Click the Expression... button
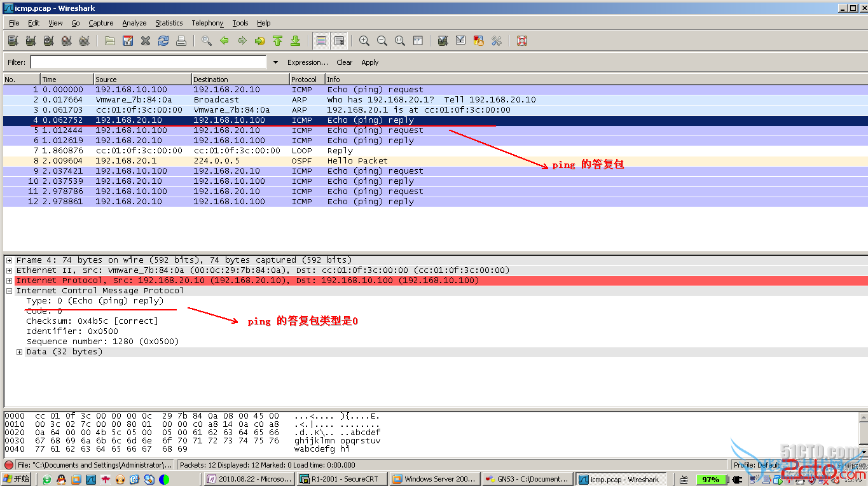The height and width of the screenshot is (486, 868). click(308, 62)
